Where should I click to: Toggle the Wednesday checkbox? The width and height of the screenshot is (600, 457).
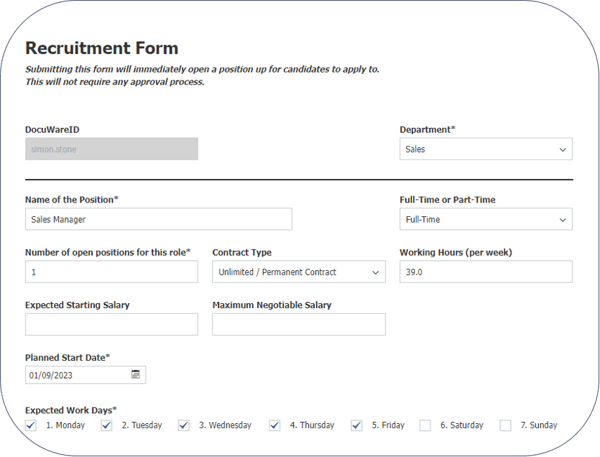pyautogui.click(x=183, y=425)
